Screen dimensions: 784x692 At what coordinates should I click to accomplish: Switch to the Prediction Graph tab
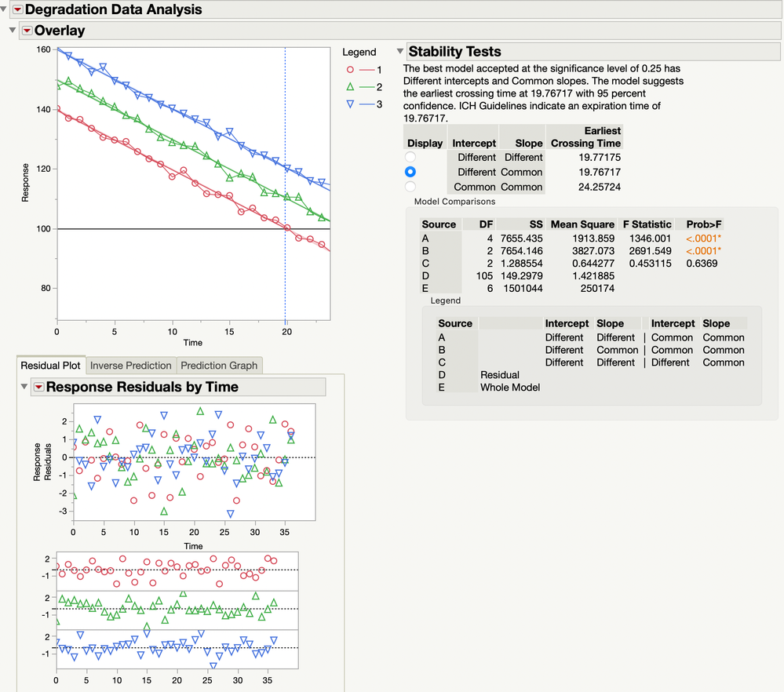coord(219,365)
